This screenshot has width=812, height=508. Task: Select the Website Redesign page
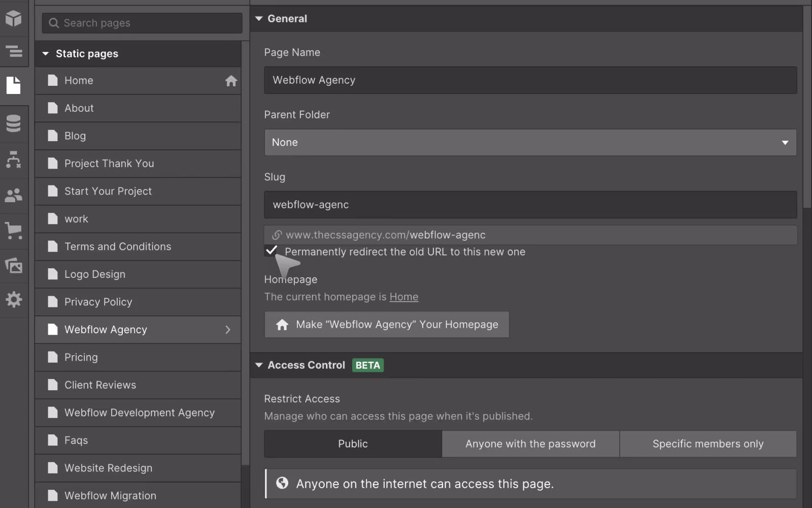pos(138,468)
